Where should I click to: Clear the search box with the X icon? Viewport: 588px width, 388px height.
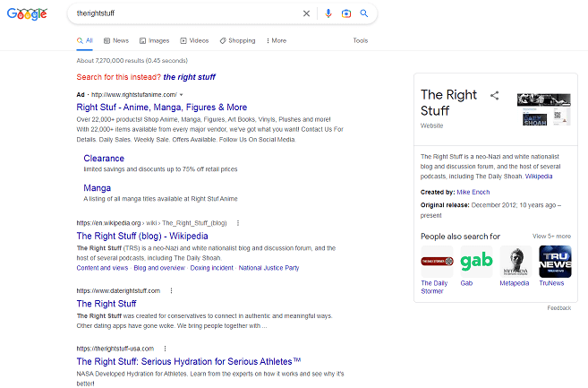pos(306,13)
